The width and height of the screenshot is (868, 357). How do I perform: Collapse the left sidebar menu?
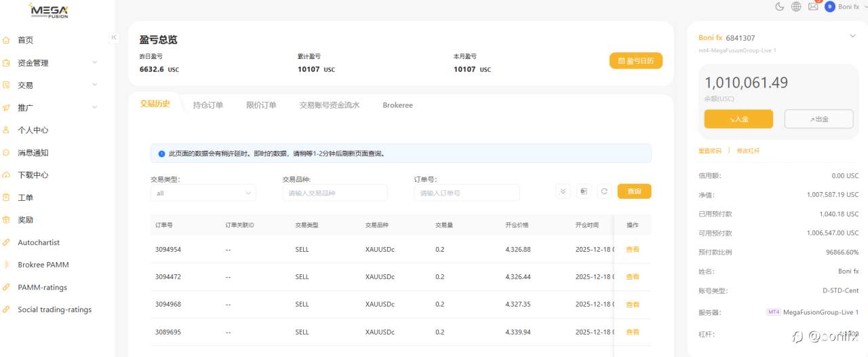coord(114,38)
